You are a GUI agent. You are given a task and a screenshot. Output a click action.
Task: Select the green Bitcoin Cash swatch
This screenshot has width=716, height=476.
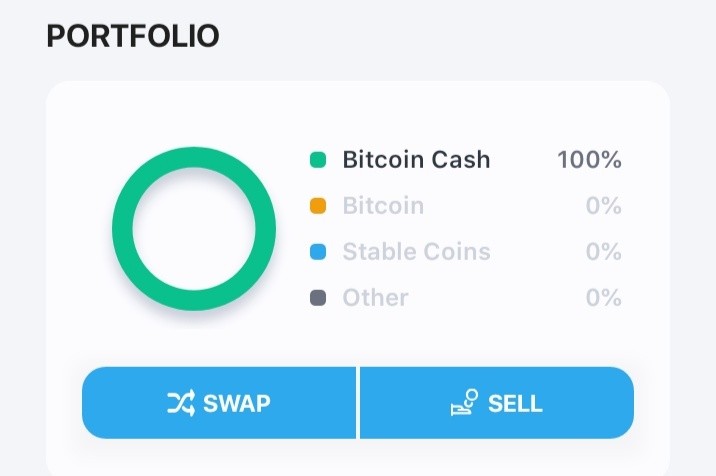point(318,160)
